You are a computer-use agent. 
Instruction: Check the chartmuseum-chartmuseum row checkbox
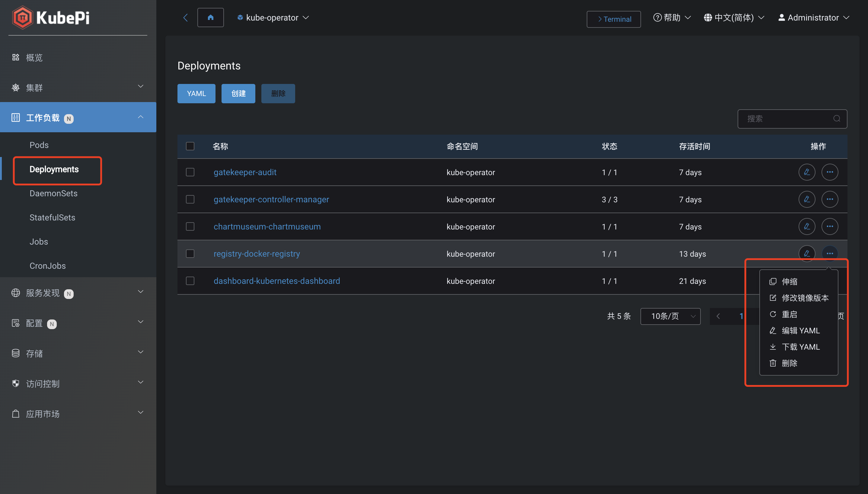[x=190, y=226]
